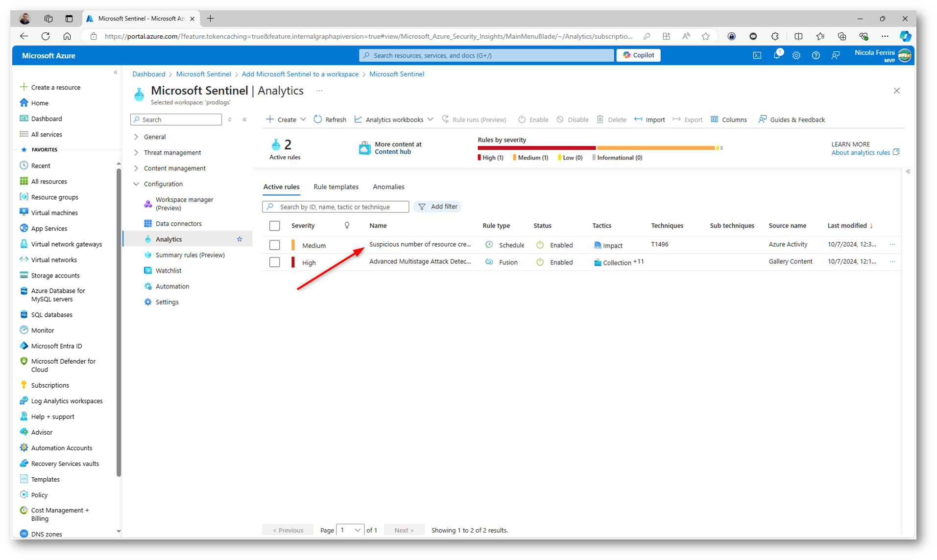The height and width of the screenshot is (560, 937).
Task: Open Microsoft Defender for Cloud
Action: pos(58,365)
